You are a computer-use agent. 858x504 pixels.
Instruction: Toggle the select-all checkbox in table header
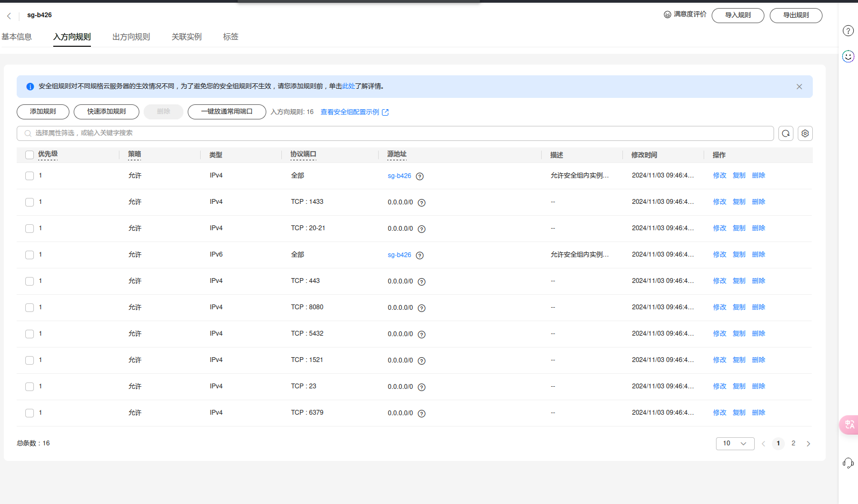click(30, 155)
